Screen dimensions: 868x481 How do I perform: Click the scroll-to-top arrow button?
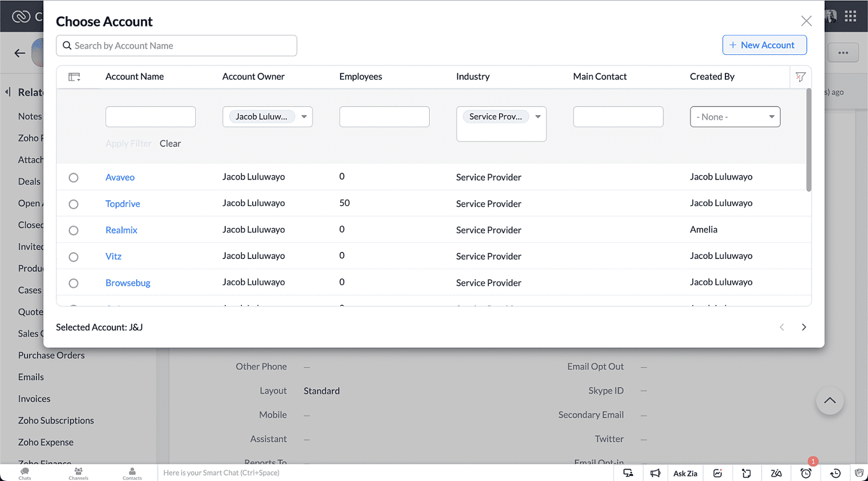coord(829,401)
